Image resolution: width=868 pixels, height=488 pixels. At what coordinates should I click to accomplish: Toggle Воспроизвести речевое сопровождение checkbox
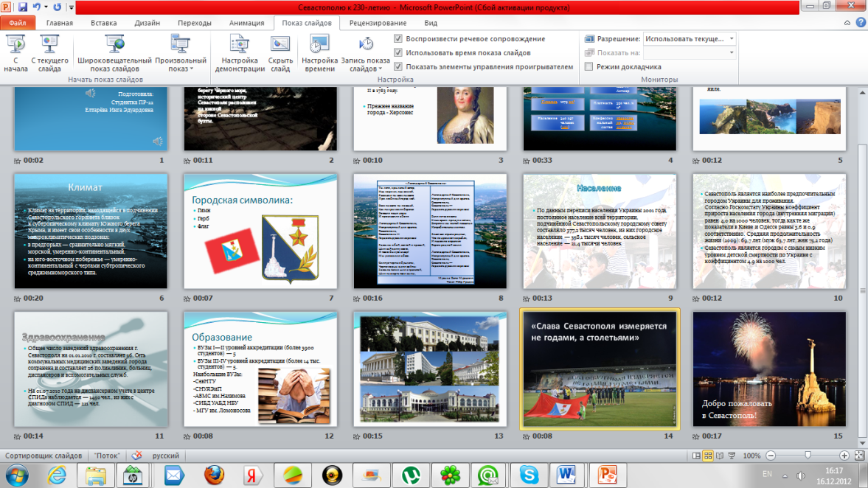coord(398,39)
